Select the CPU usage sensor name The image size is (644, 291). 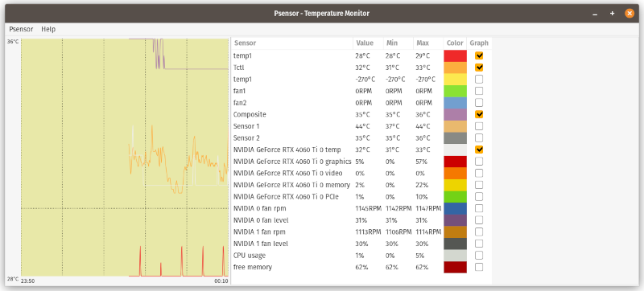[250, 256]
